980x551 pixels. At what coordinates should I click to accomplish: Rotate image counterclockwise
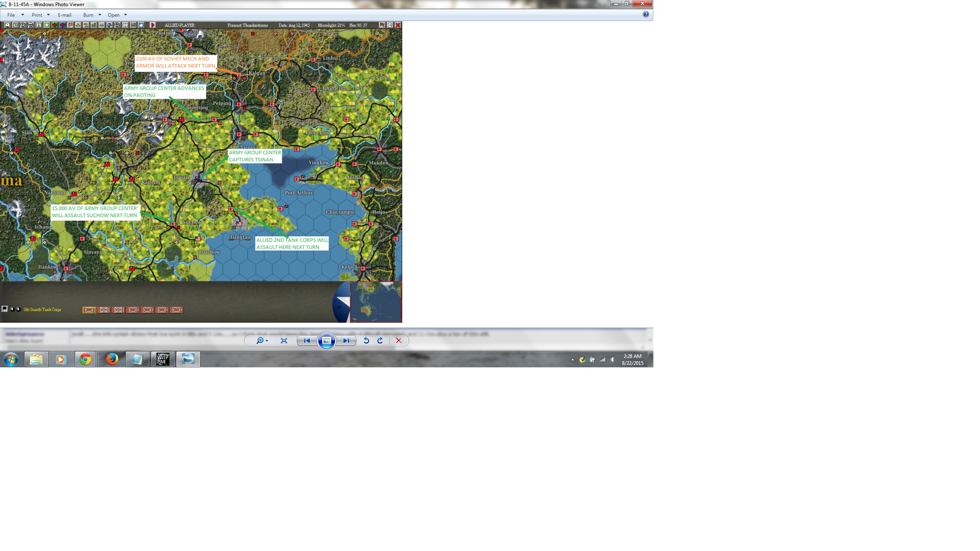point(366,340)
